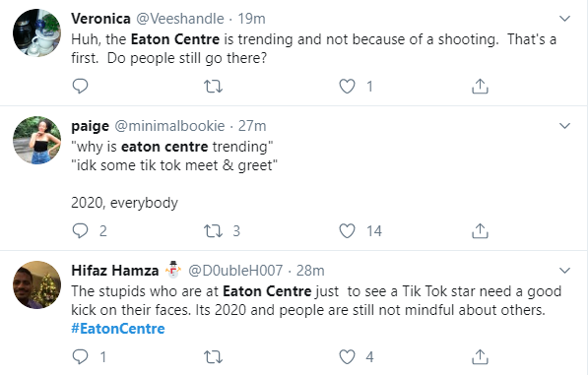Share Hifaz Hamza's tweet
This screenshot has height=375, width=588.
click(480, 356)
